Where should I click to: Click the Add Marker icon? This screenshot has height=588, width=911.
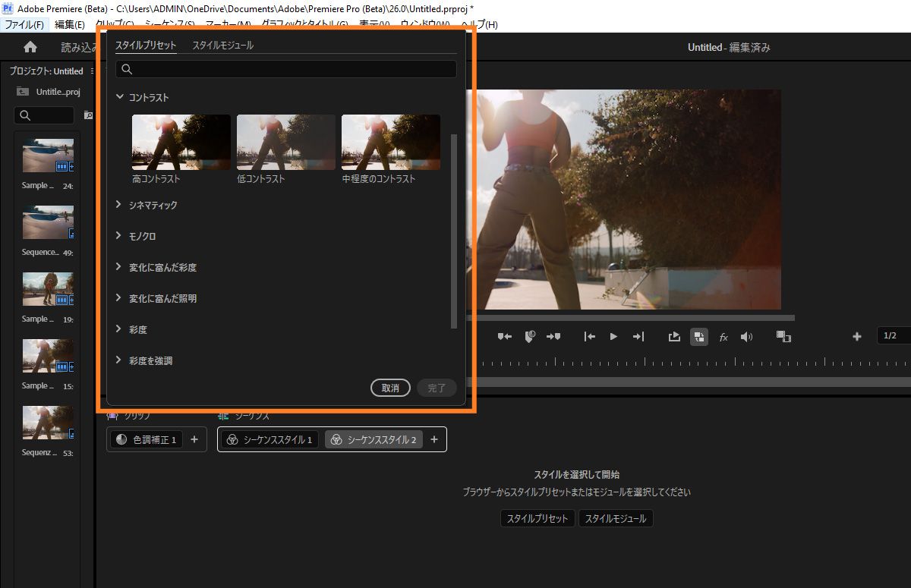coord(530,337)
